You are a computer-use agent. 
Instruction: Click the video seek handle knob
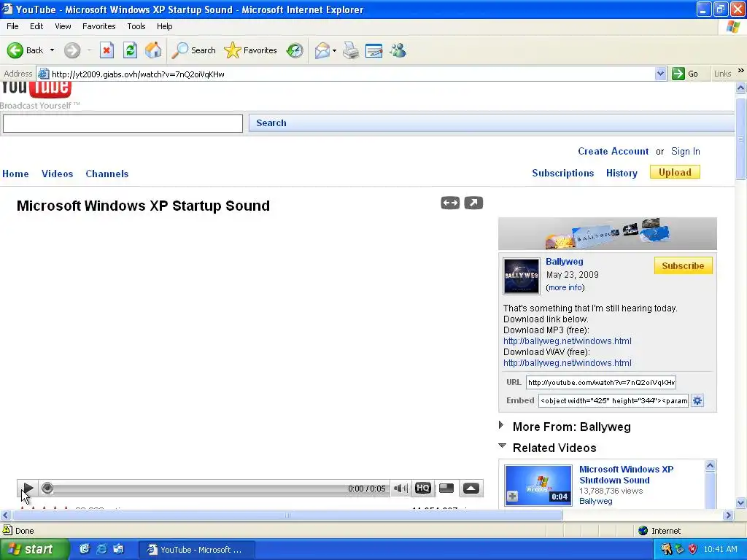47,488
